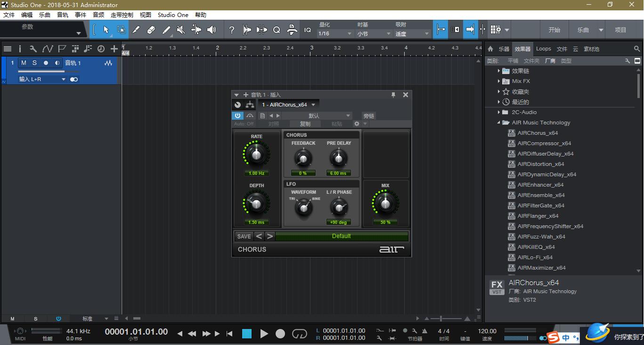Click the tempo clock icon above tracks
644x345 pixels.
[101, 49]
